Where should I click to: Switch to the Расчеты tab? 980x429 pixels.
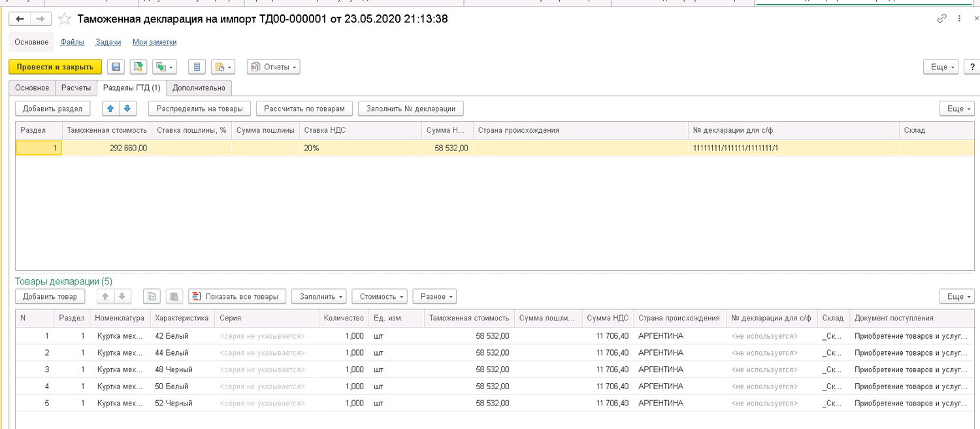pos(76,88)
